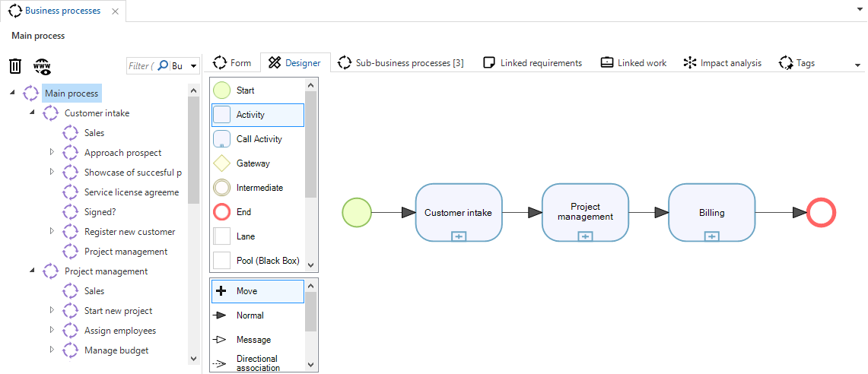Close the Business processes tab
This screenshot has height=374, width=868.
point(115,11)
